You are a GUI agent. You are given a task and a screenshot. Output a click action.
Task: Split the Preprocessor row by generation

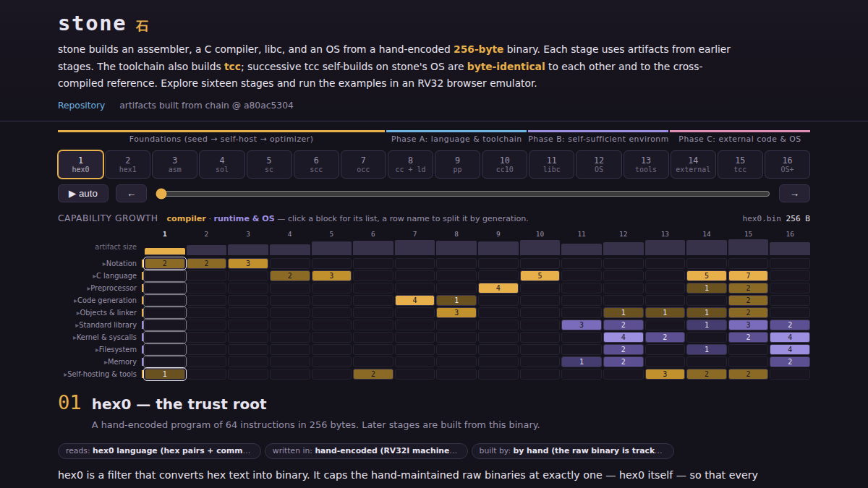pyautogui.click(x=111, y=288)
